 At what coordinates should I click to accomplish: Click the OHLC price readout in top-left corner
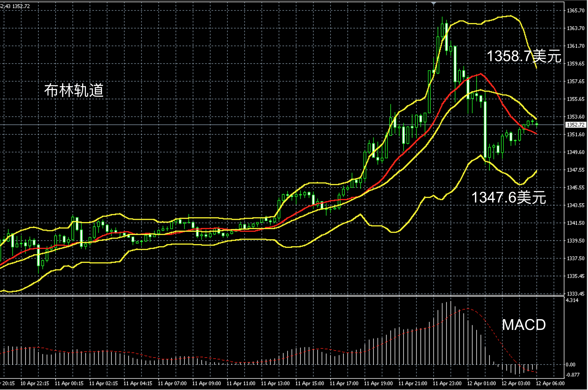coord(15,6)
